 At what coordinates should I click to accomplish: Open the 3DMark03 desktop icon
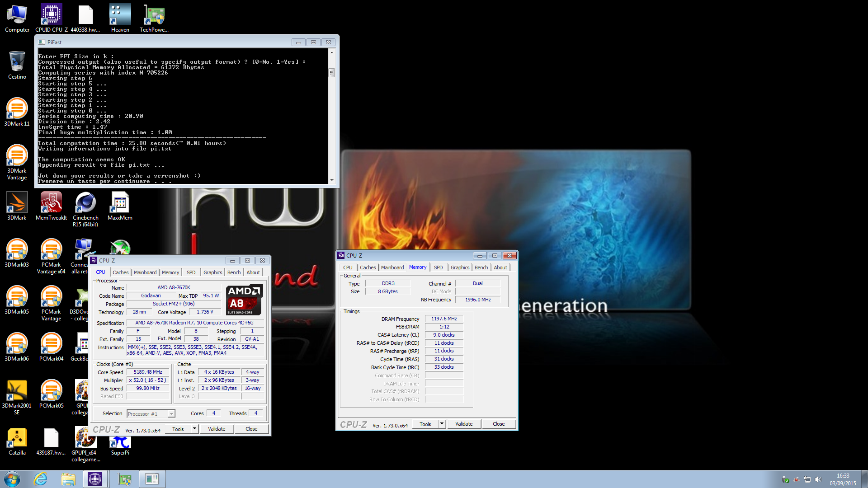tap(17, 253)
